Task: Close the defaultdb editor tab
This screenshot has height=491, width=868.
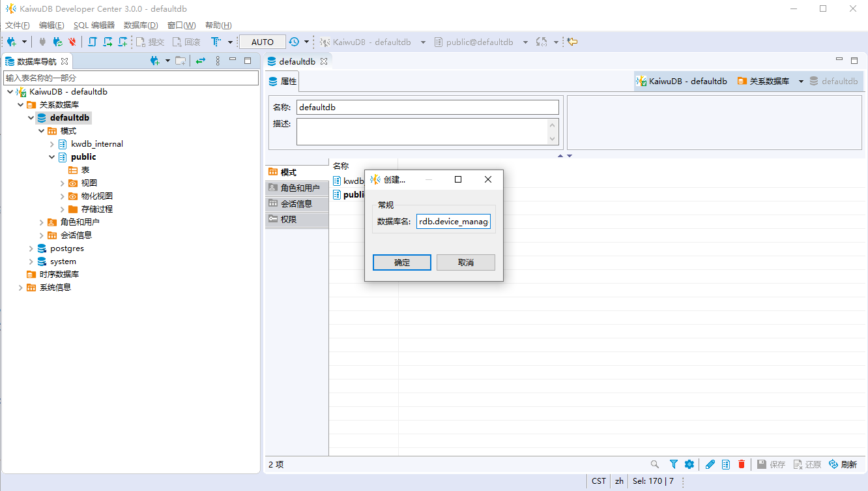Action: click(x=324, y=61)
